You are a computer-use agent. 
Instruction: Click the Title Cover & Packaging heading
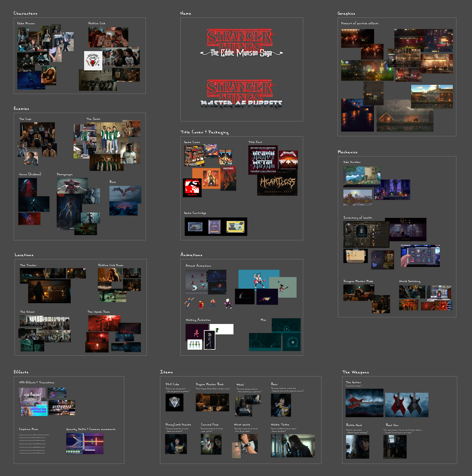click(204, 132)
